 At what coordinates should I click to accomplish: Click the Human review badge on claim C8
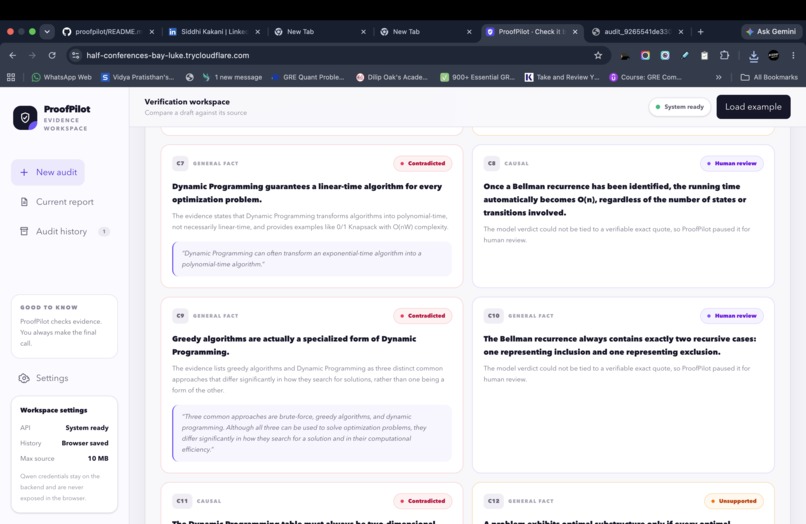click(x=731, y=164)
